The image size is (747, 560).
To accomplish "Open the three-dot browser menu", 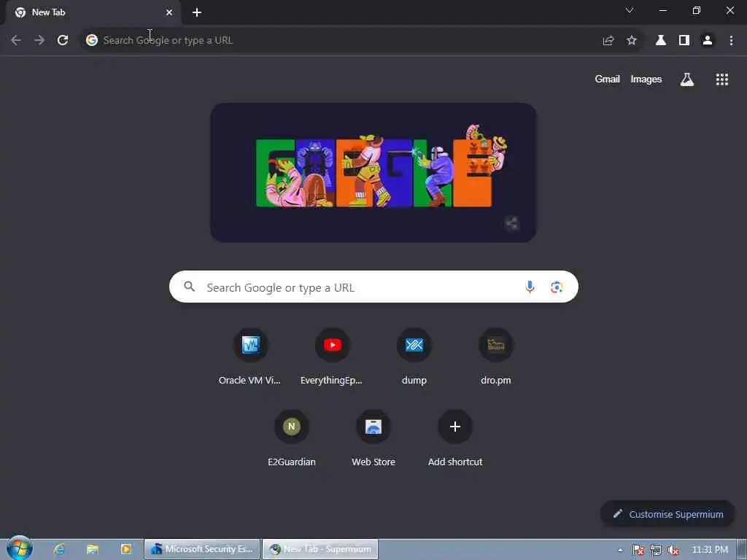I will (731, 41).
